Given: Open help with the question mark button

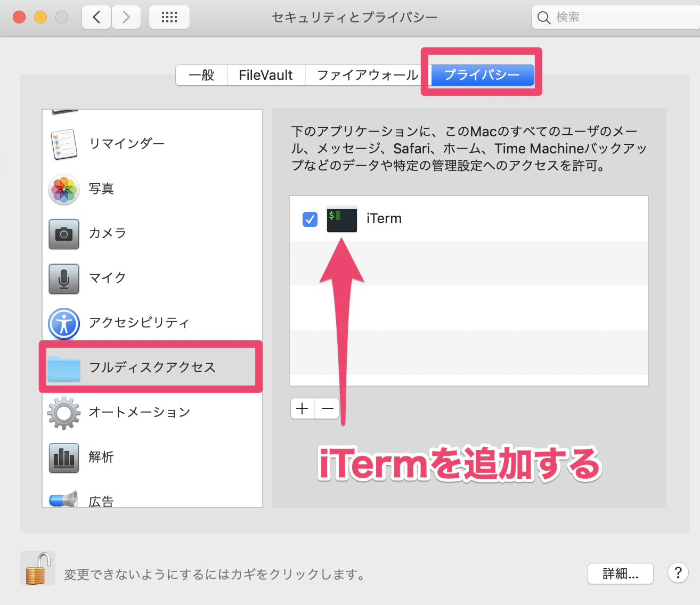Looking at the screenshot, I should (678, 573).
